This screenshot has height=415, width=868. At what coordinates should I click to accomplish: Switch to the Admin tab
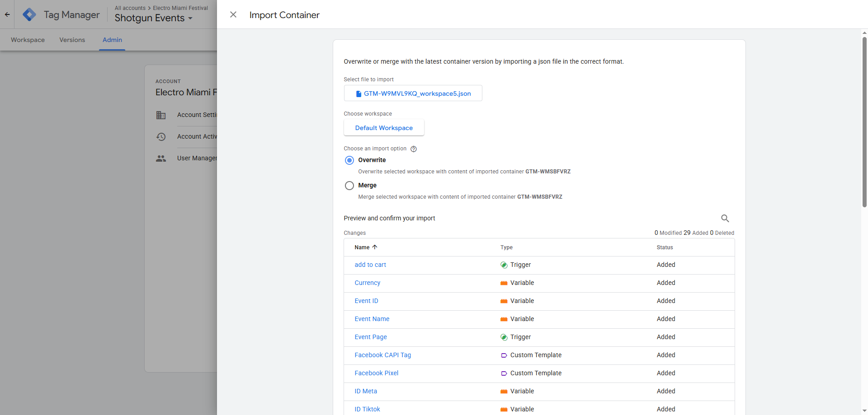(x=112, y=40)
